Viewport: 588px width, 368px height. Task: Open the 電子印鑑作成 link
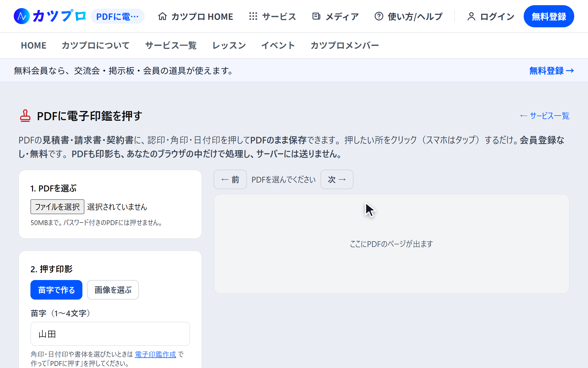pos(155,354)
